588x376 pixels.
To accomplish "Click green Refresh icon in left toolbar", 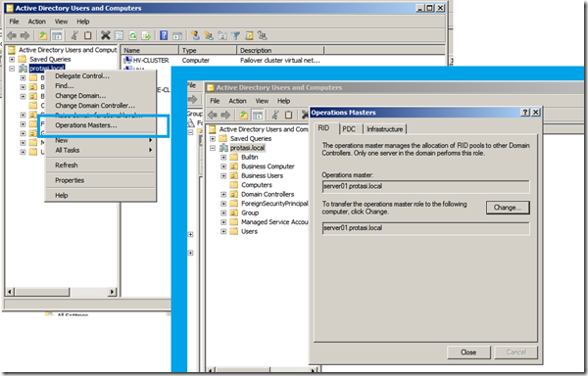I will [x=132, y=35].
